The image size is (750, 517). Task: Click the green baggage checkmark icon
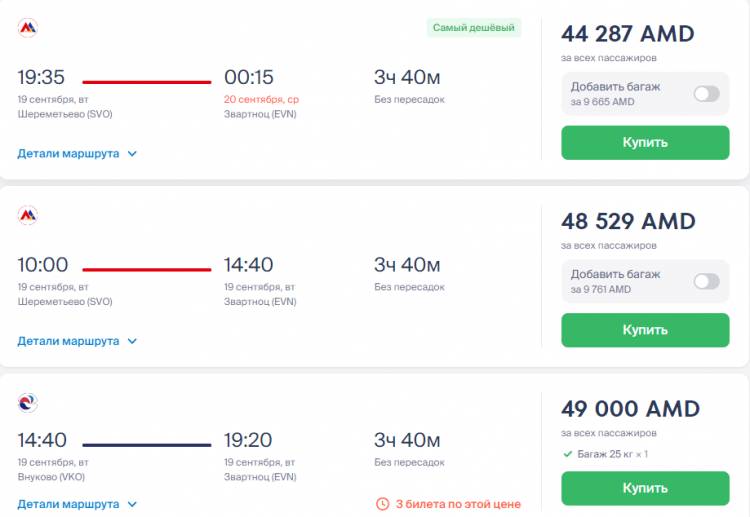click(x=568, y=454)
